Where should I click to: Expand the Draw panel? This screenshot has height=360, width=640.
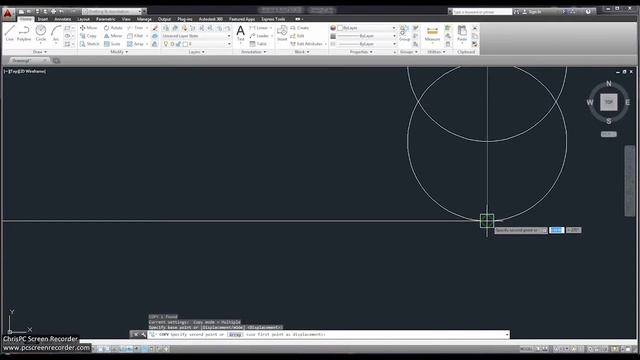(x=40, y=52)
